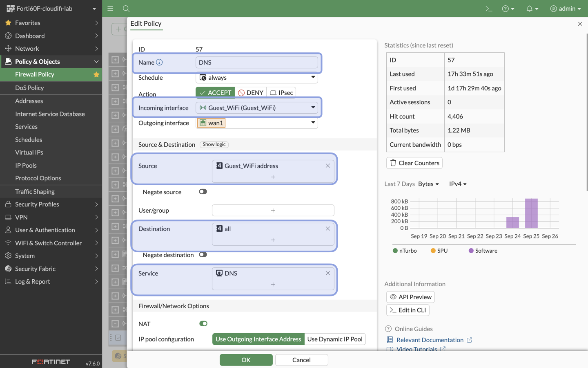Click inside the Name field showing DNS
Viewport: 588px width, 368px height.
coord(256,62)
